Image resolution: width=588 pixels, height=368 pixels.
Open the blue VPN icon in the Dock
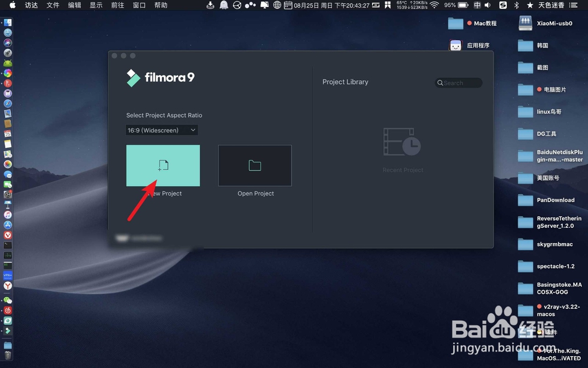pyautogui.click(x=8, y=276)
